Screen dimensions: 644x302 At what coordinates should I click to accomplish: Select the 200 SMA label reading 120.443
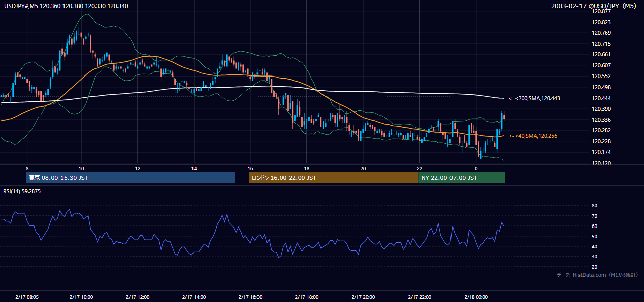534,98
